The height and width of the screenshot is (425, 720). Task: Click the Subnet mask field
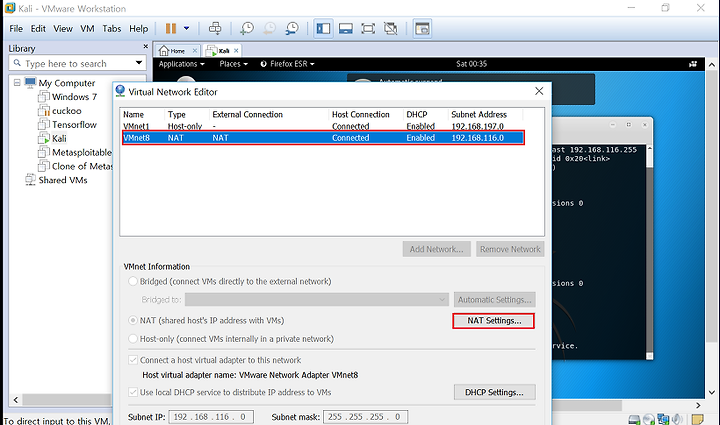point(365,417)
